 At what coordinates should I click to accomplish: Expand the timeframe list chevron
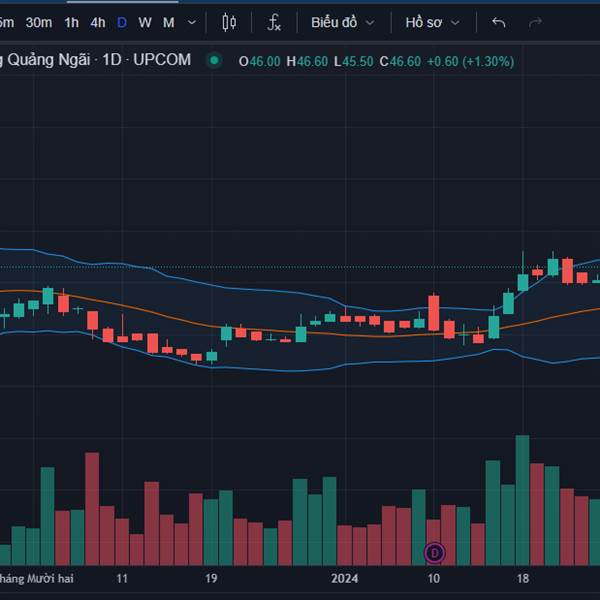point(192,23)
